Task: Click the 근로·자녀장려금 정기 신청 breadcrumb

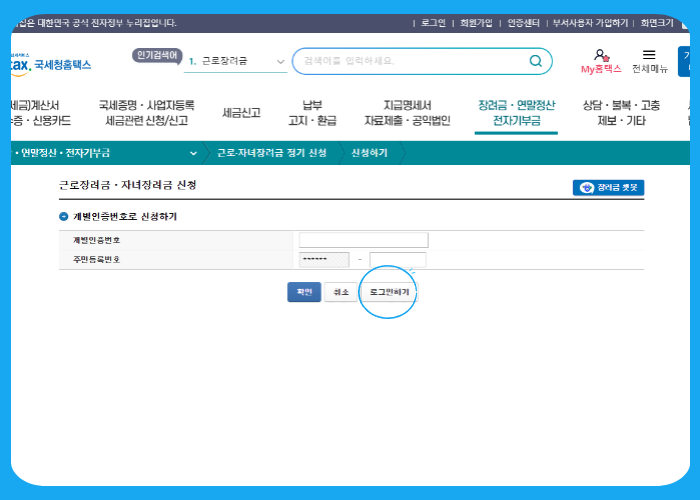Action: 272,153
